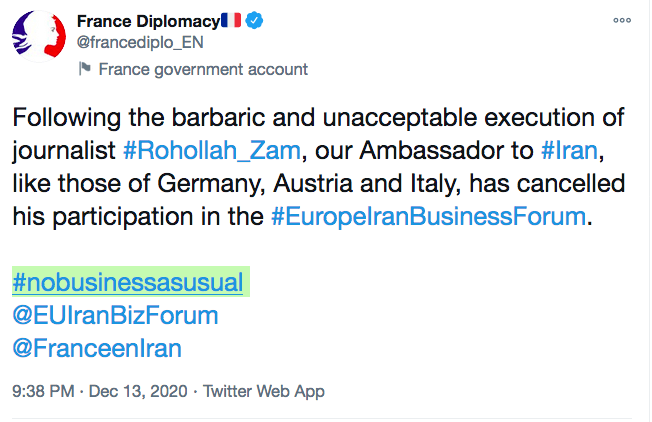
Task: Open the France Diplomacy profile avatar
Action: click(x=37, y=42)
